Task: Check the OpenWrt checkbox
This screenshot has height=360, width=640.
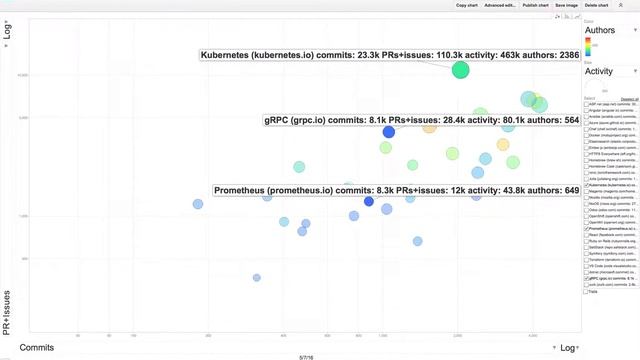Action: [x=587, y=222]
